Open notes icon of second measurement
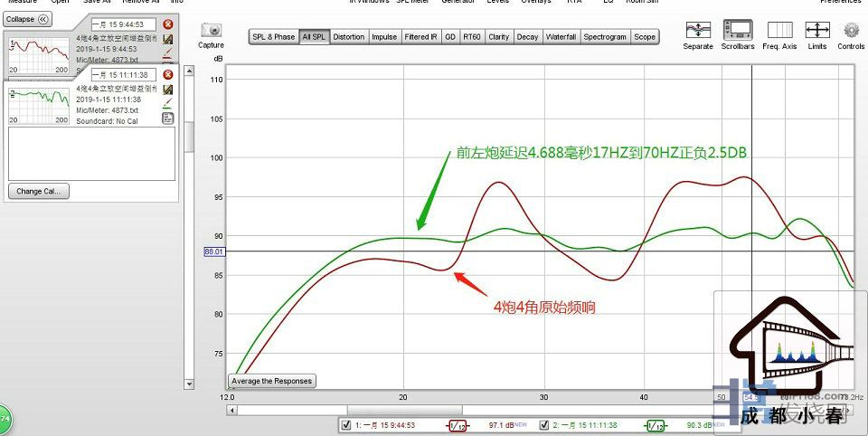 (167, 118)
